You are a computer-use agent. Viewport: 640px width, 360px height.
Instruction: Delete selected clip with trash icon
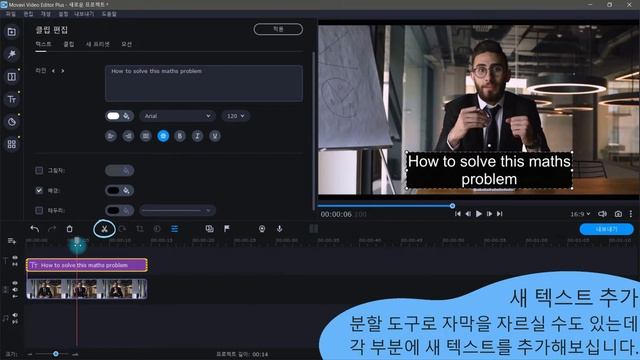[x=69, y=229]
